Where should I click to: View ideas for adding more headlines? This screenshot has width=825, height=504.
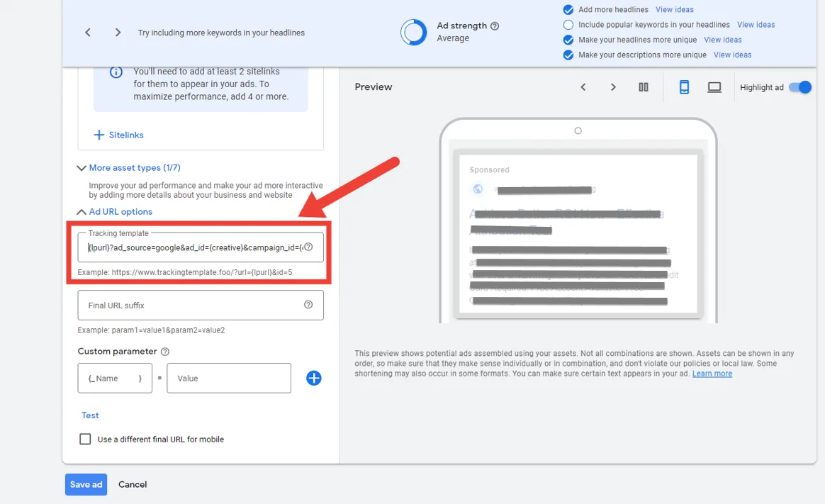coord(675,9)
